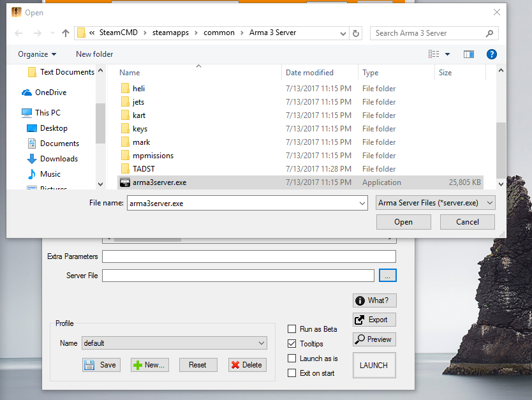Reset the profile settings
The image size is (532, 400).
pos(198,365)
